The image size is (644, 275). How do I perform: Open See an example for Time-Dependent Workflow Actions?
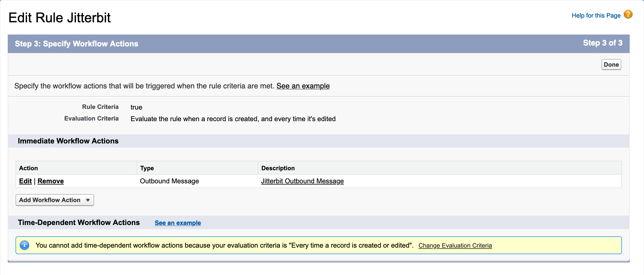[178, 223]
